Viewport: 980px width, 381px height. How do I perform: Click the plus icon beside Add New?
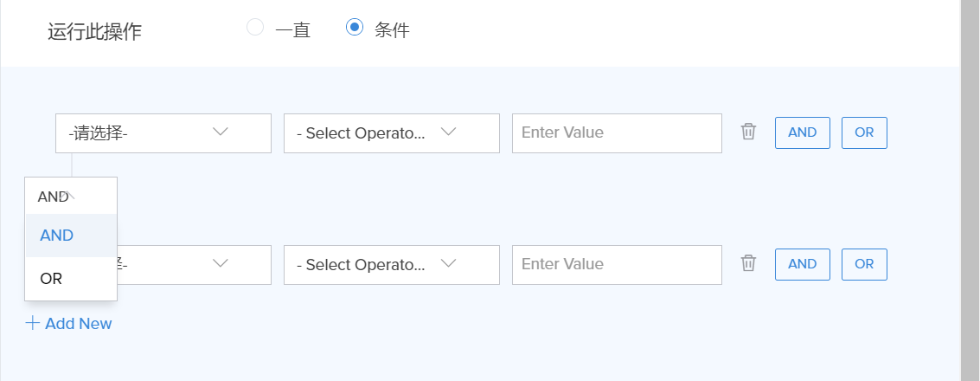tap(33, 324)
